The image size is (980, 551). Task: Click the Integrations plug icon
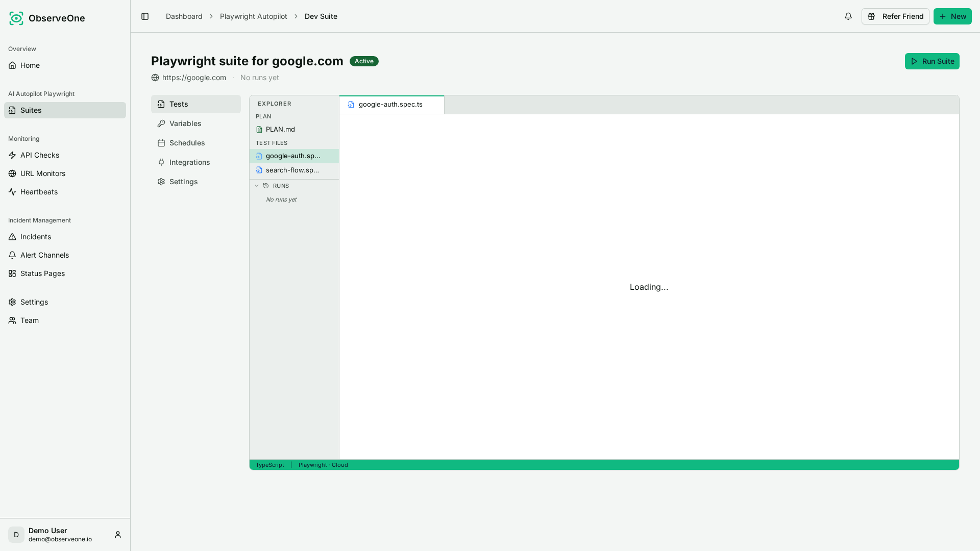tap(161, 162)
